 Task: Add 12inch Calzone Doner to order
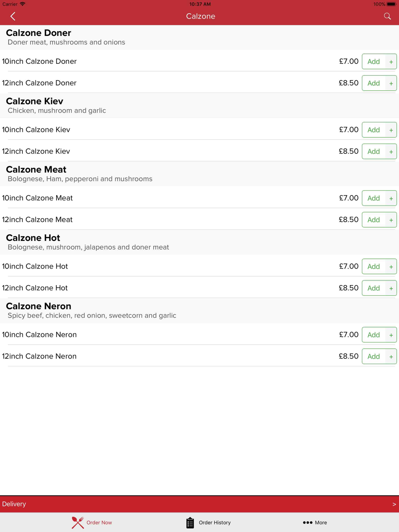click(373, 83)
